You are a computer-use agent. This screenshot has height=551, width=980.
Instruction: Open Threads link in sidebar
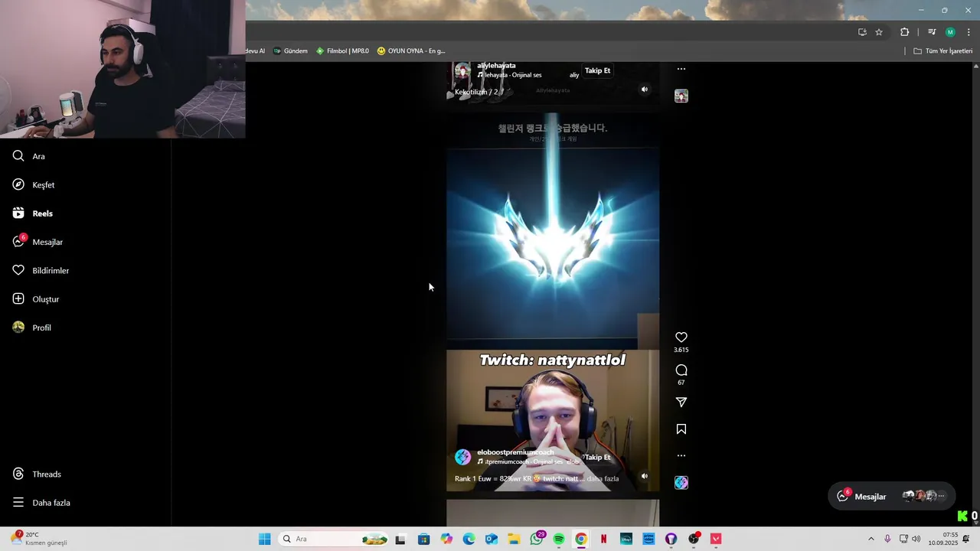tap(37, 474)
